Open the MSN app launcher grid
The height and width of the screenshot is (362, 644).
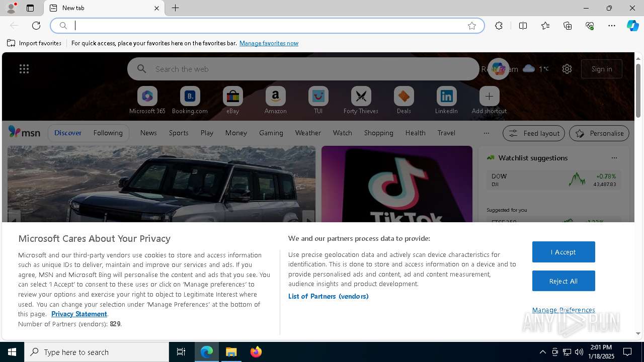(x=24, y=69)
